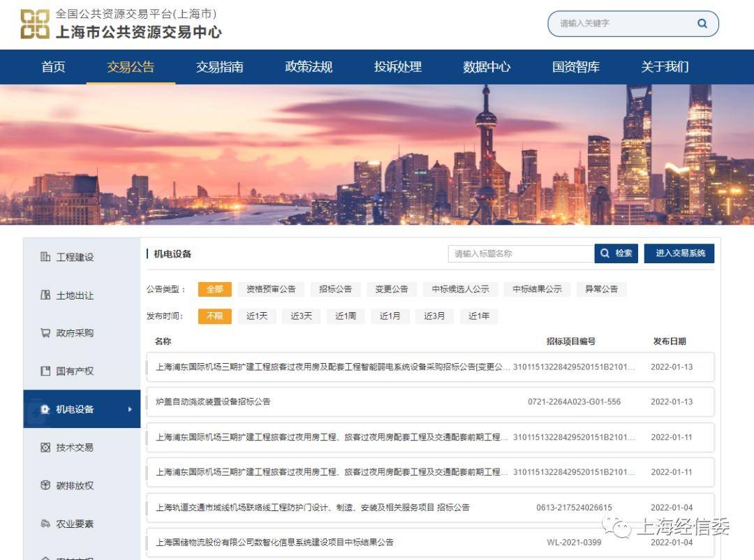Expand the 机电设备 sidebar arrow
Screen dimensions: 754x560
130,409
